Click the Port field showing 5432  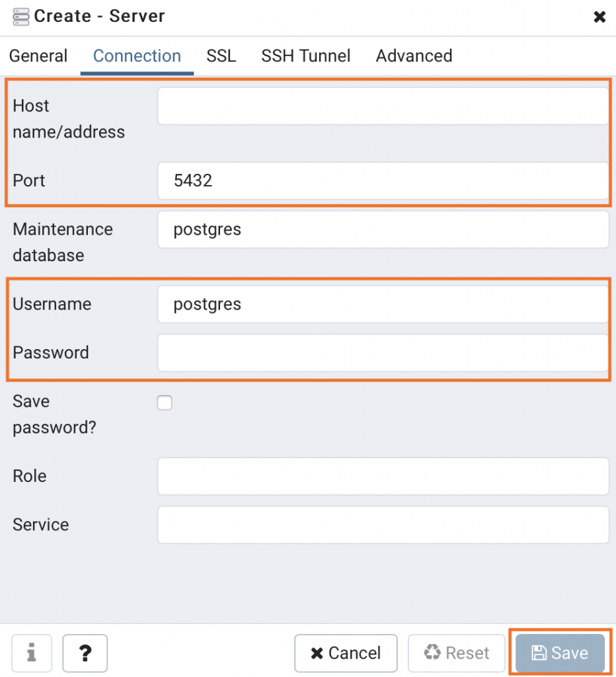point(383,180)
